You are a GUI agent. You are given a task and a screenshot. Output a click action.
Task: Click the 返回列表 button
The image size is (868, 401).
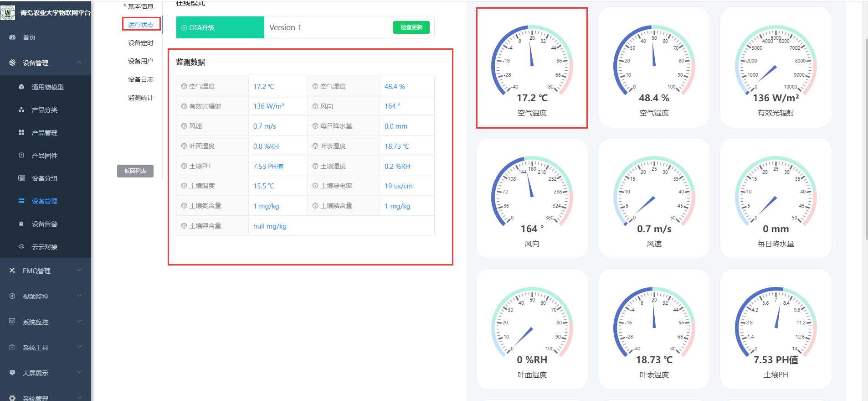(135, 171)
